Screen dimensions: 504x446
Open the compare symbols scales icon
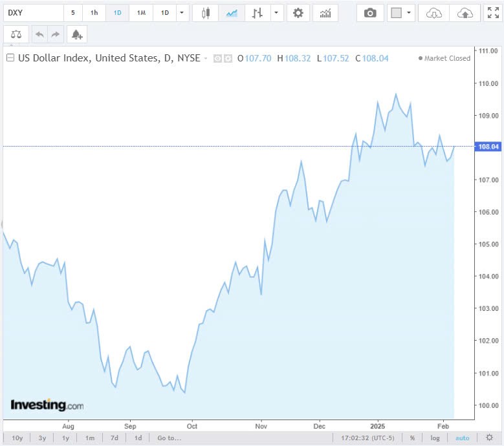tap(16, 34)
